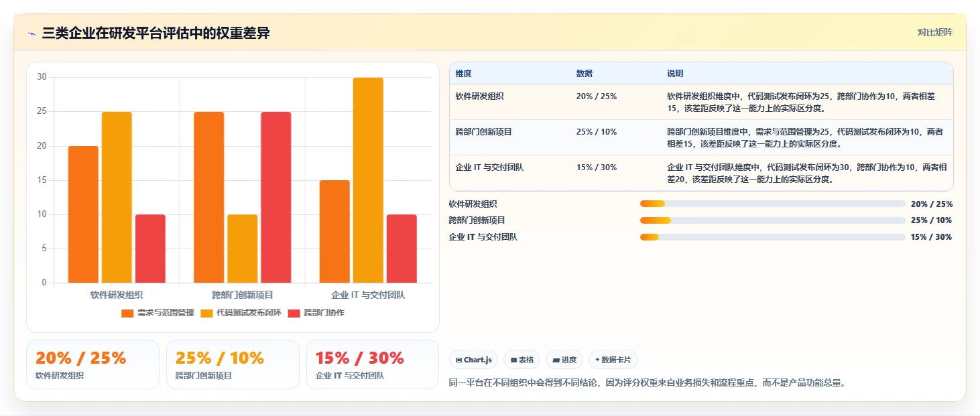Click the lightning icon beside the title
Image resolution: width=980 pixels, height=416 pixels.
(x=32, y=33)
